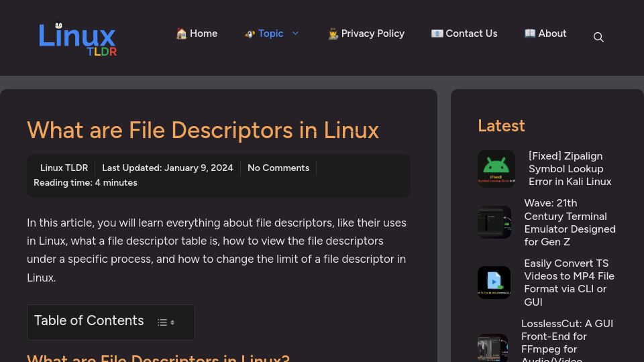644x362 pixels.
Task: Open the Zipalign Symbol Lookup Error article
Action: tap(570, 169)
